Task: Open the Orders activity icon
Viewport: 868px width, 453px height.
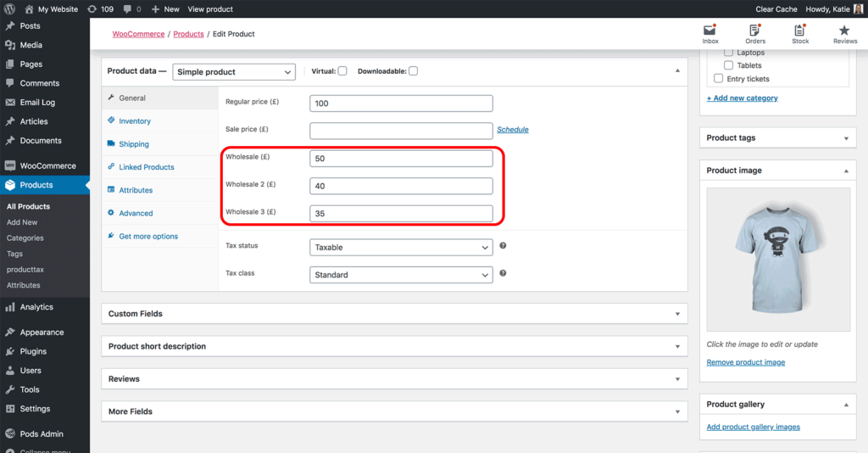Action: tap(755, 31)
